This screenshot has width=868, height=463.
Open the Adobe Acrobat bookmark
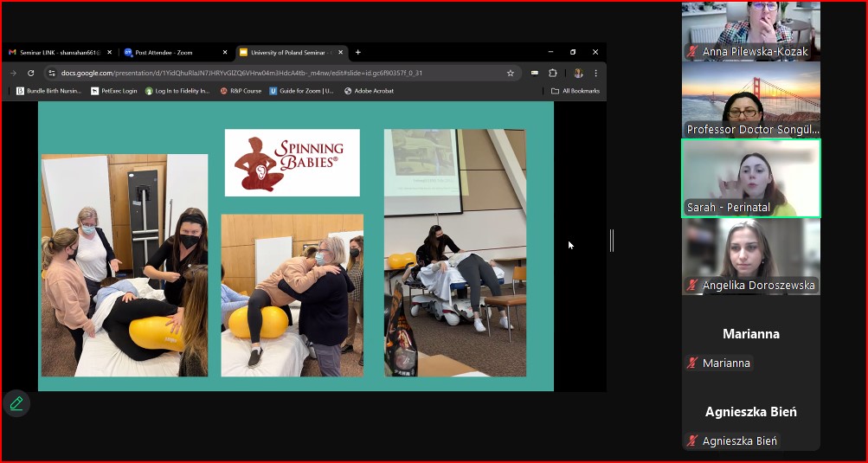tap(369, 91)
